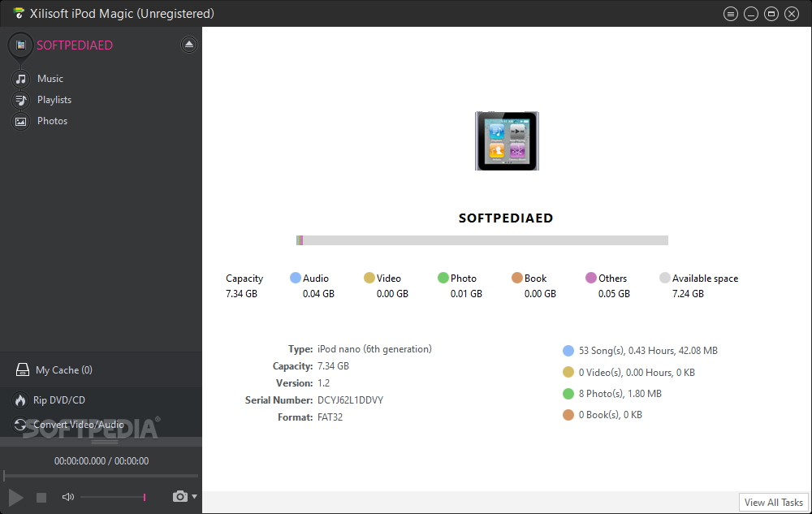The width and height of the screenshot is (812, 514).
Task: Click the View All Tasks button
Action: (x=774, y=503)
